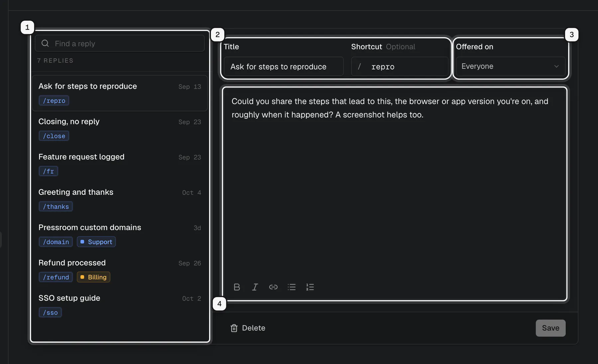Click the search magnifier icon
Viewport: 598px width, 364px height.
[x=45, y=43]
